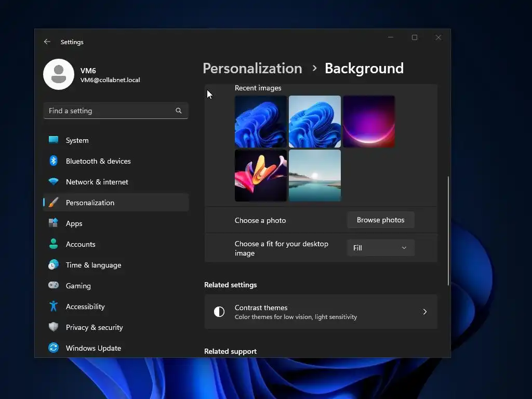
Task: Go to Accounts settings
Action: pos(116,244)
